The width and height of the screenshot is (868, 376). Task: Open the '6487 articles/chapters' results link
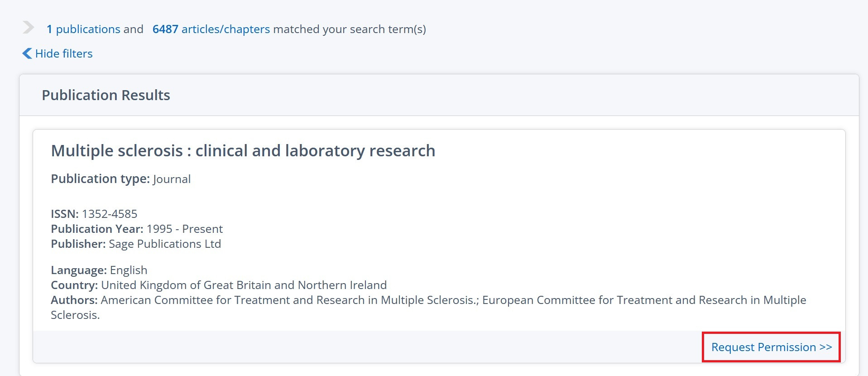point(211,29)
